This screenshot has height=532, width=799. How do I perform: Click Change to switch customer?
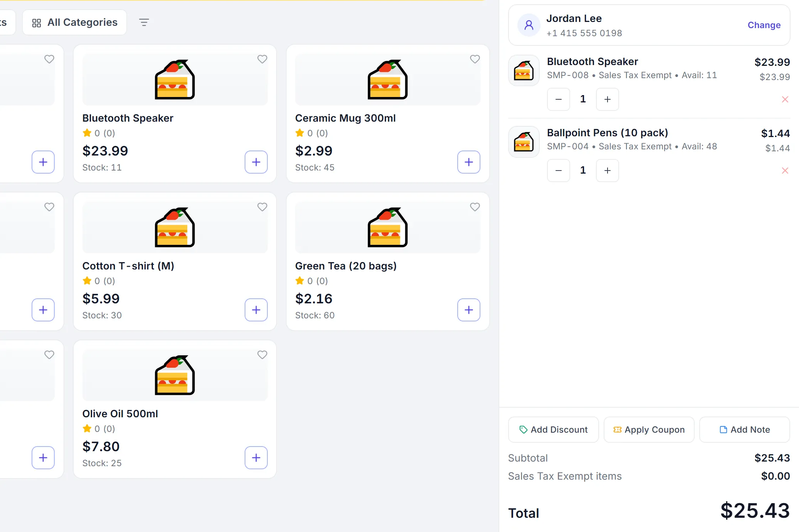click(764, 25)
